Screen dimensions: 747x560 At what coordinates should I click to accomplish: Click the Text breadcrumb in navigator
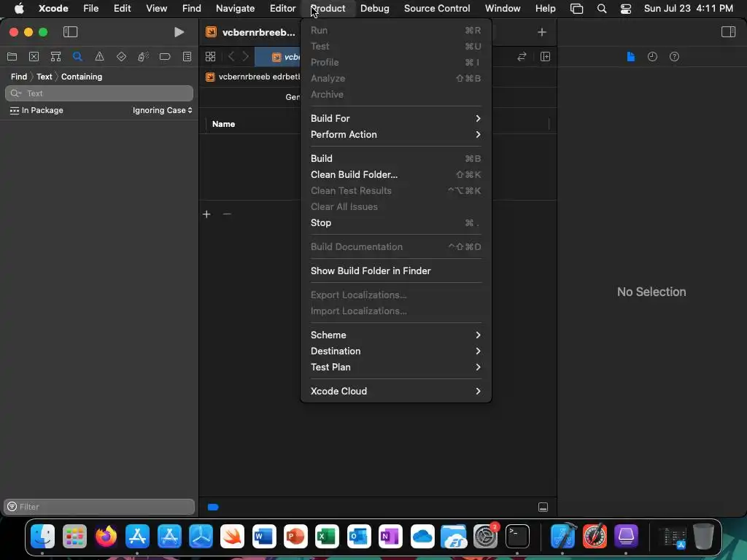click(x=44, y=77)
